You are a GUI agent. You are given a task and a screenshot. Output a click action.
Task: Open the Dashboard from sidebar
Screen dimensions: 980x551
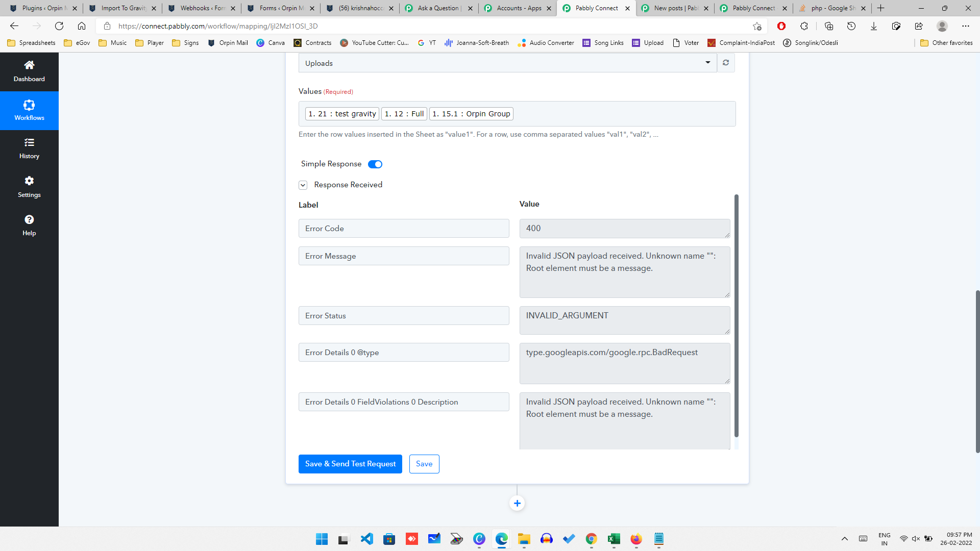click(29, 71)
